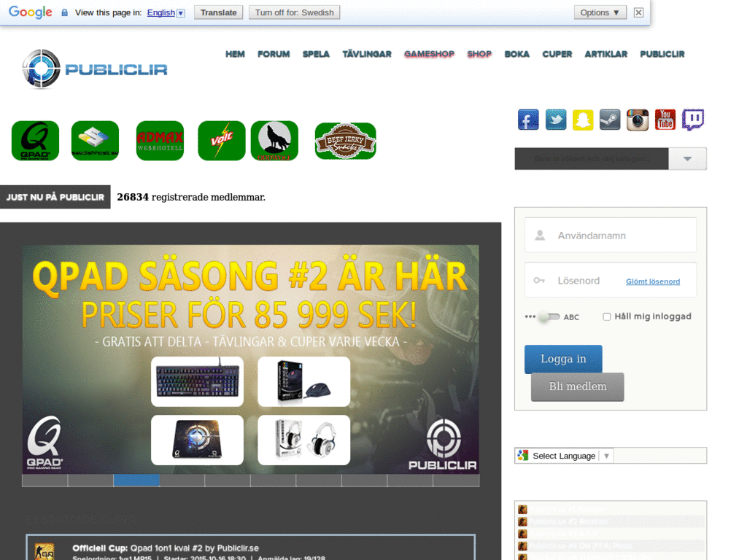Viewport: 747px width, 560px height.
Task: Click the category search text field
Action: coord(592,158)
